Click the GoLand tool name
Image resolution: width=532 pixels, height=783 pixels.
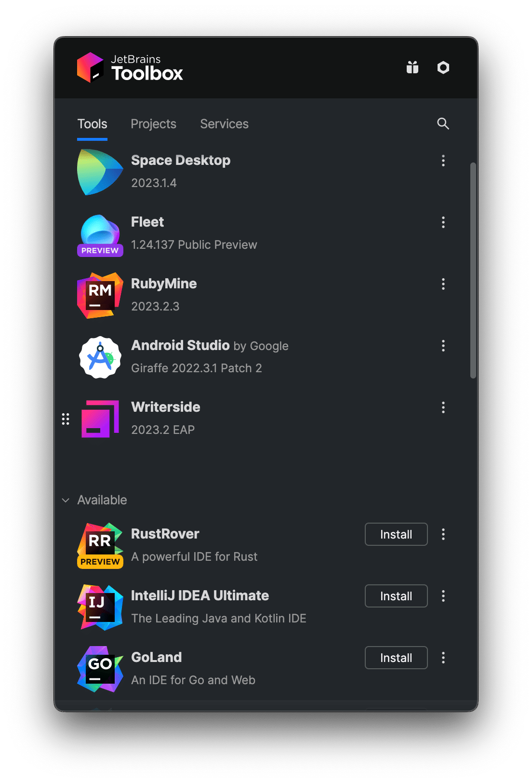pyautogui.click(x=157, y=658)
